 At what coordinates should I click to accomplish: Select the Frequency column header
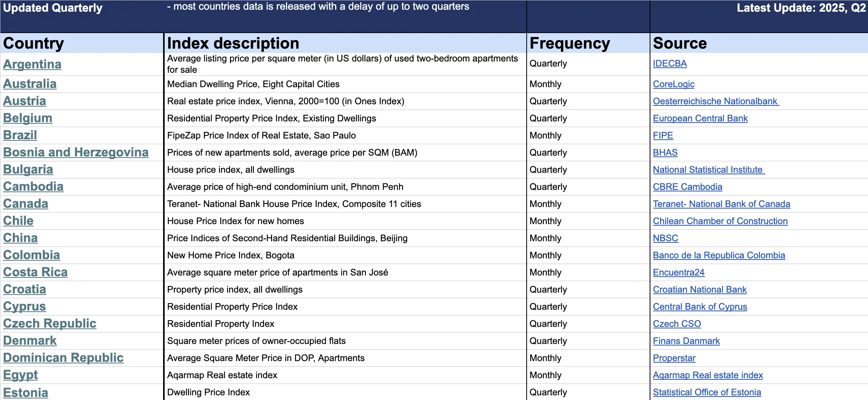pyautogui.click(x=569, y=43)
